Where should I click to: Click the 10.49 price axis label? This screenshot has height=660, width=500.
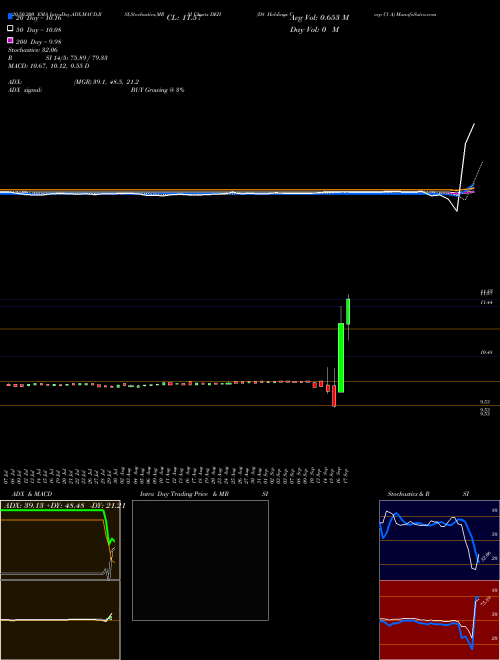point(487,353)
